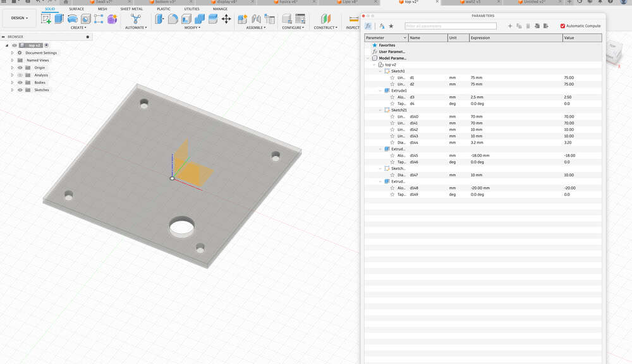632x364 pixels.
Task: Switch to the Surface tab
Action: click(76, 9)
